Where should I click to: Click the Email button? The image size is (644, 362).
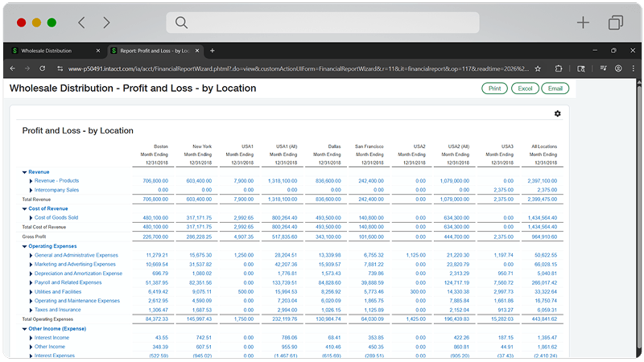point(555,88)
